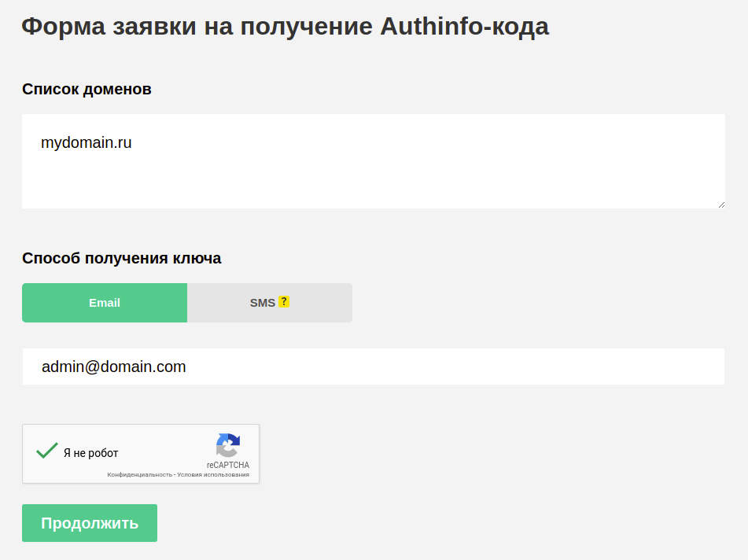Switch to the Email delivery tab
Image resolution: width=748 pixels, height=560 pixels.
pyautogui.click(x=105, y=303)
